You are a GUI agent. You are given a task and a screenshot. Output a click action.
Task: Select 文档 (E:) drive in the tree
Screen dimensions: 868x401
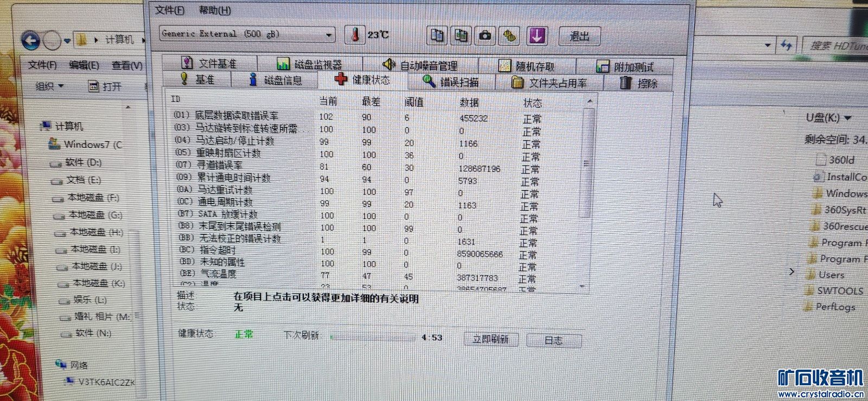(77, 180)
